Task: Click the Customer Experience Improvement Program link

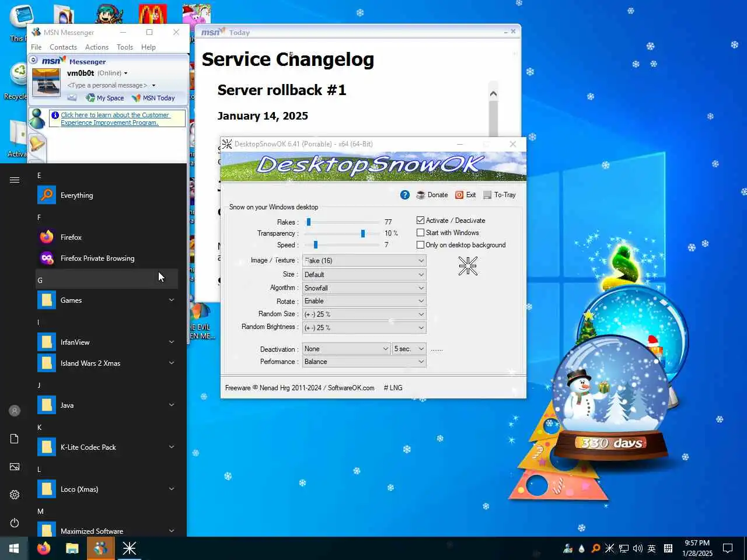Action: [115, 118]
